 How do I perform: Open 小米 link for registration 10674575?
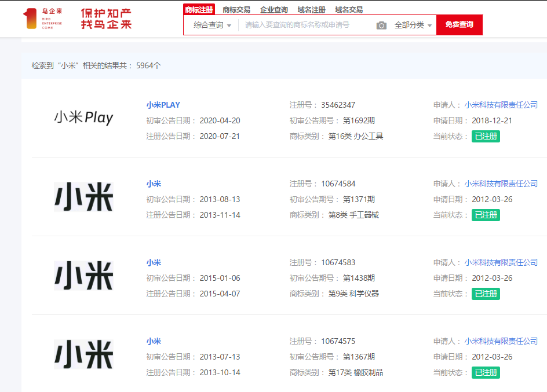tap(154, 341)
